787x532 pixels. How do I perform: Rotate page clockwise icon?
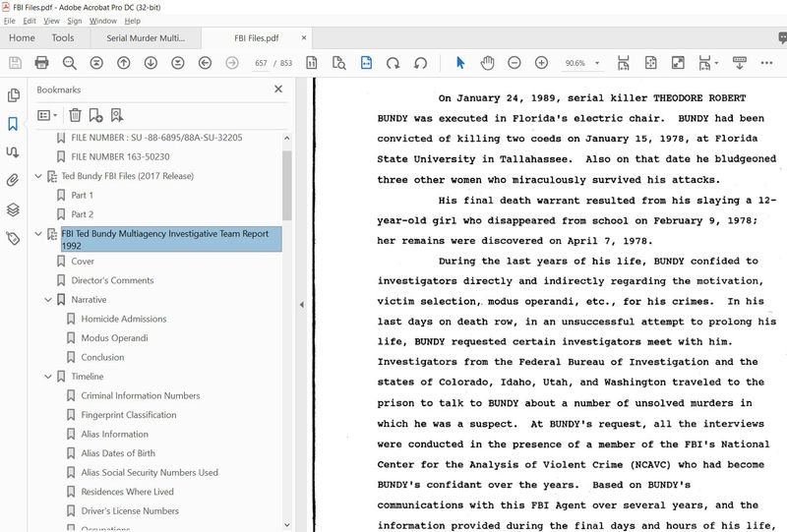point(393,63)
